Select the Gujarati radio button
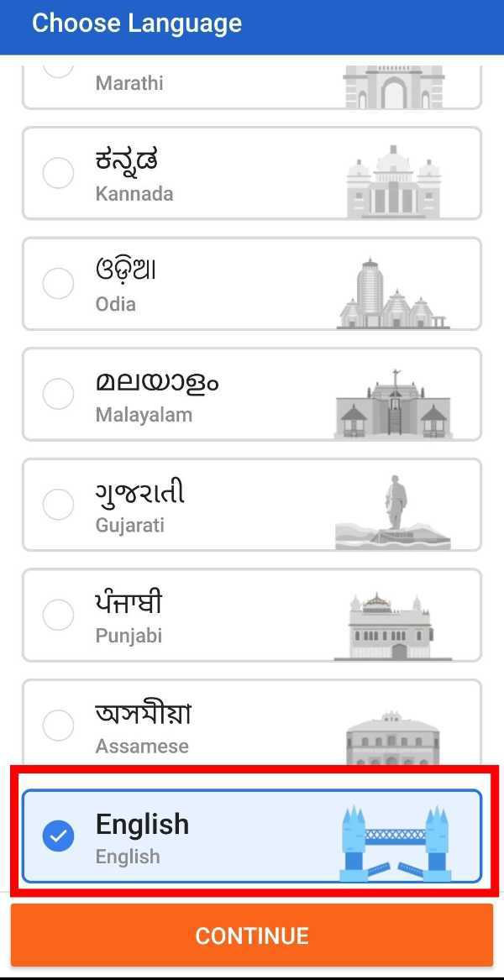This screenshot has width=504, height=980. tap(58, 505)
